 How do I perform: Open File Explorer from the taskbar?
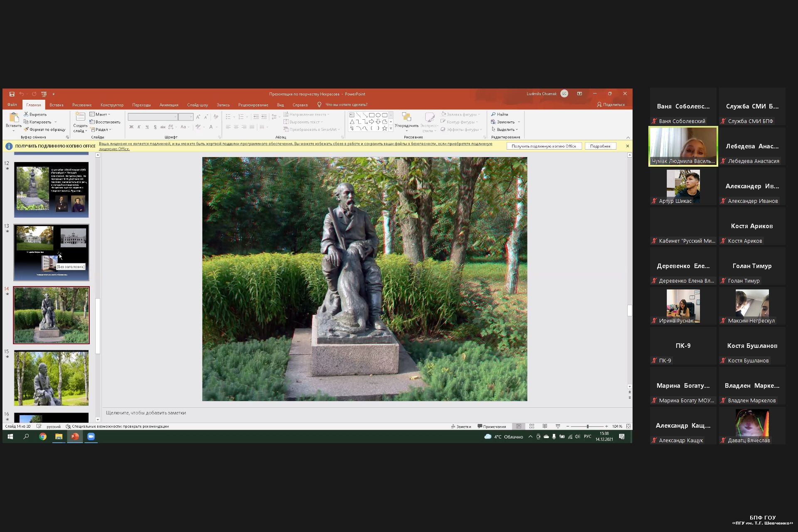click(x=59, y=436)
